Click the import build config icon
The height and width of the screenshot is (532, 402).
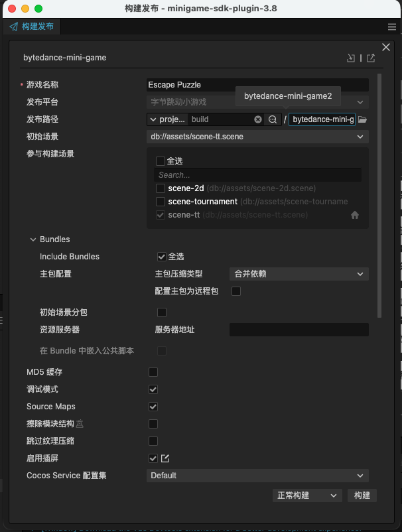(x=351, y=58)
